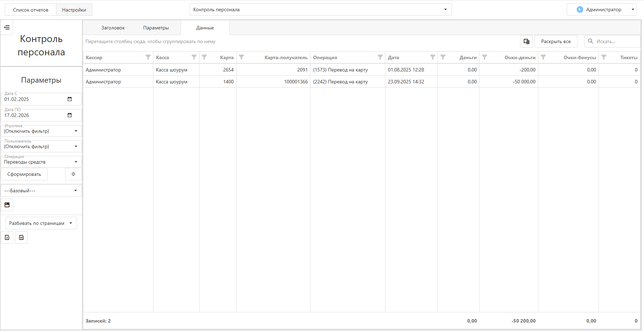Focus the Искать search field
This screenshot has width=644, height=332.
point(616,41)
